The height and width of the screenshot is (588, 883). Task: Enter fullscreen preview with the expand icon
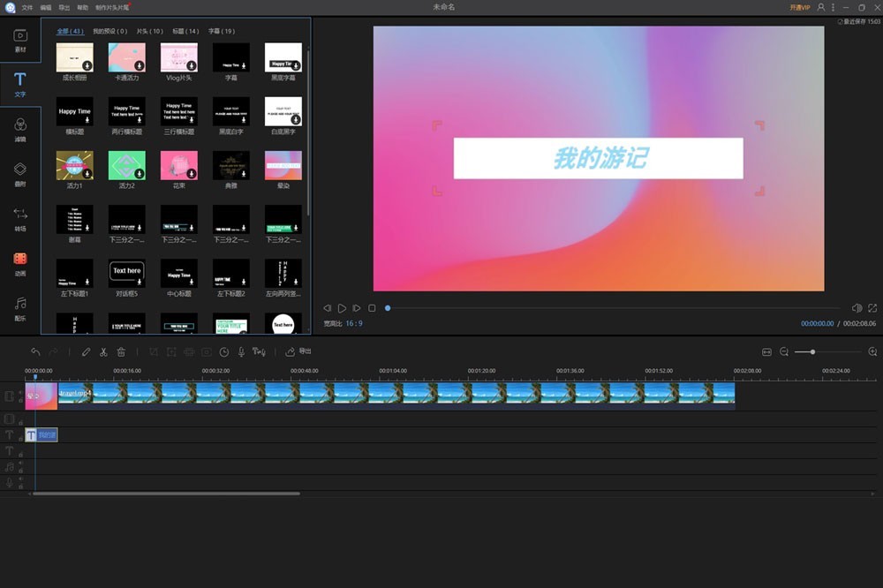[872, 308]
